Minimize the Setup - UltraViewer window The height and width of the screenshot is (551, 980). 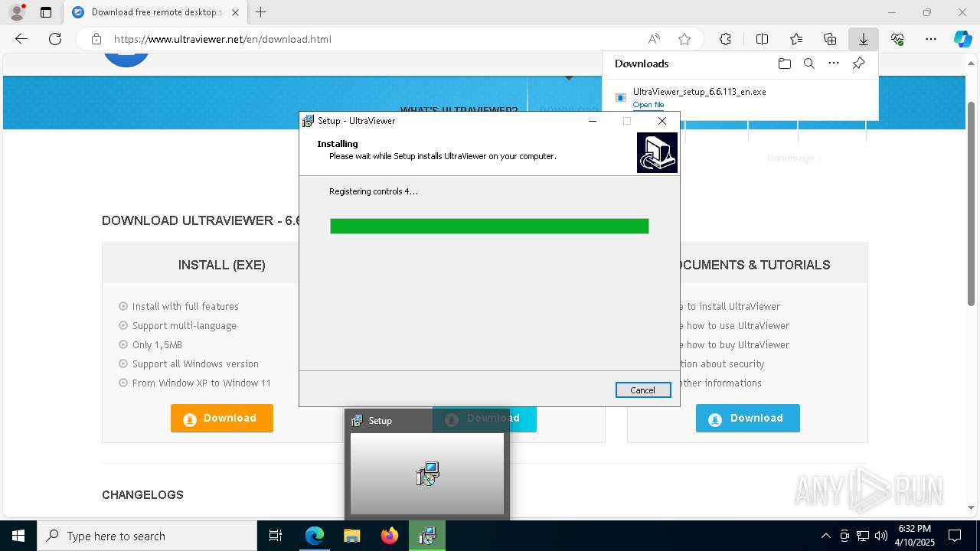(x=593, y=121)
